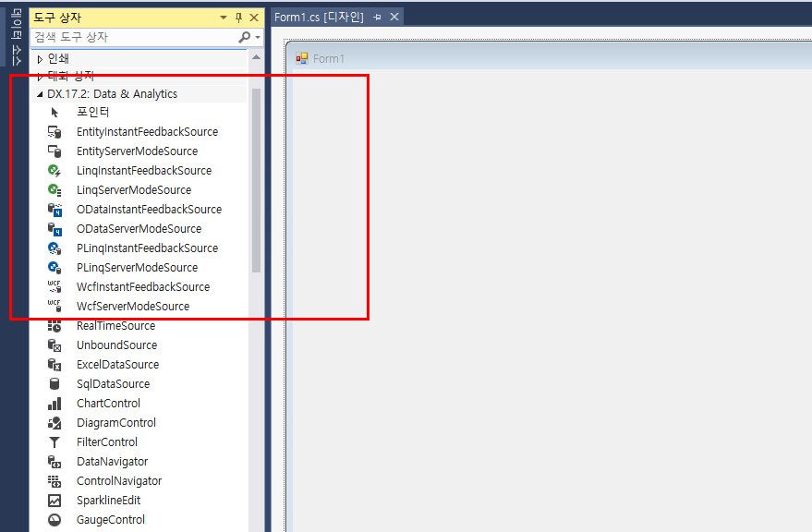Viewport: 812px width, 532px height.
Task: Click the GaugeControl icon
Action: coord(55,520)
